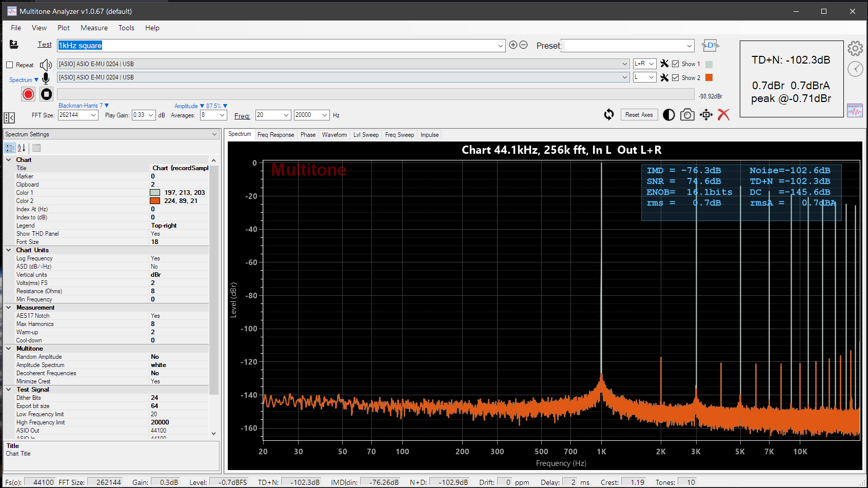868x488 pixels.
Task: Open FFT Size dropdown
Action: 93,115
